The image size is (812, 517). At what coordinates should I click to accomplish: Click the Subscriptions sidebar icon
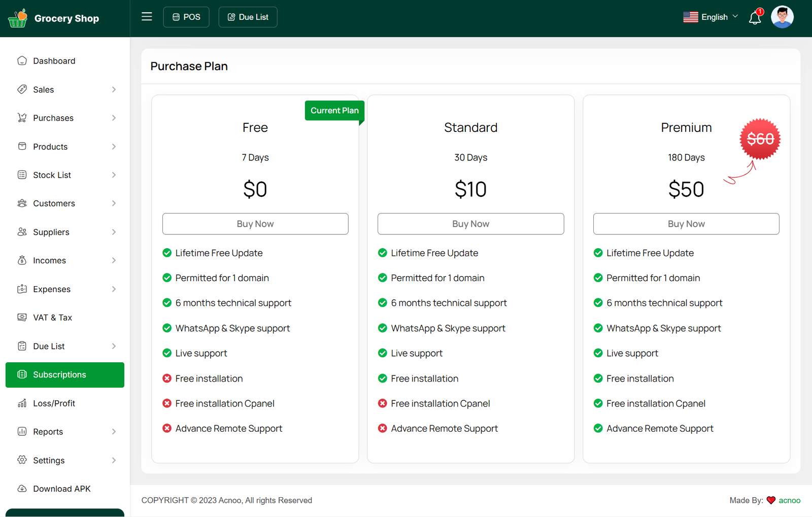coord(22,374)
